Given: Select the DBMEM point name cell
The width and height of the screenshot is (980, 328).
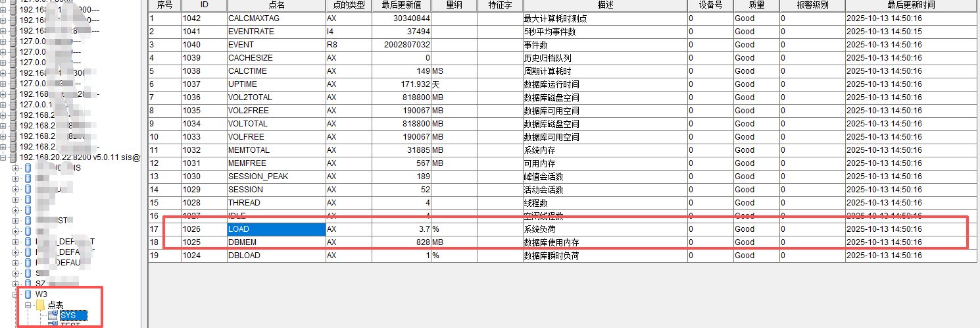Looking at the screenshot, I should (x=276, y=242).
